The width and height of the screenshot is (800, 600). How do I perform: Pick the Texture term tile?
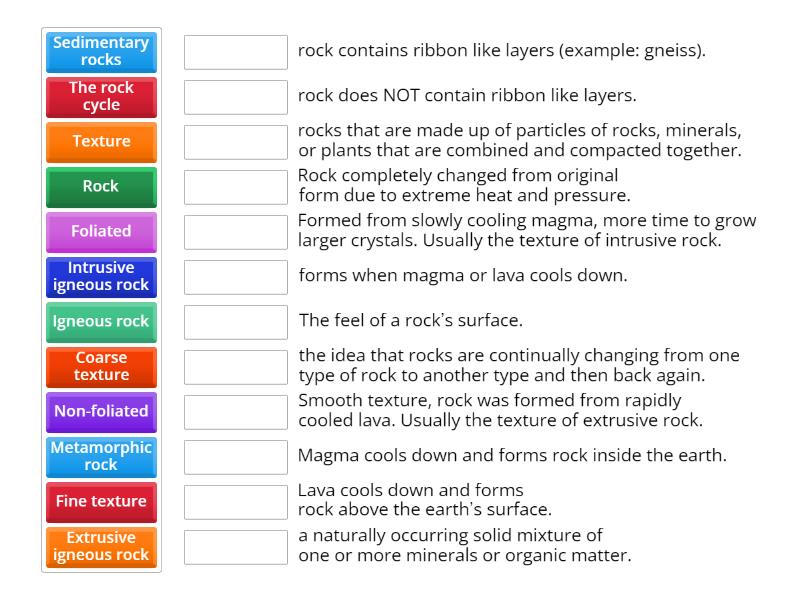click(100, 142)
